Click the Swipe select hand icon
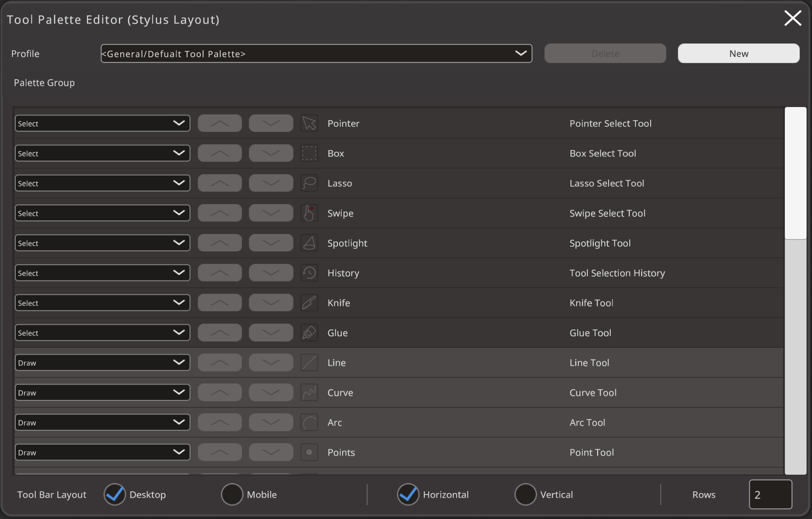The image size is (812, 519). tap(309, 213)
